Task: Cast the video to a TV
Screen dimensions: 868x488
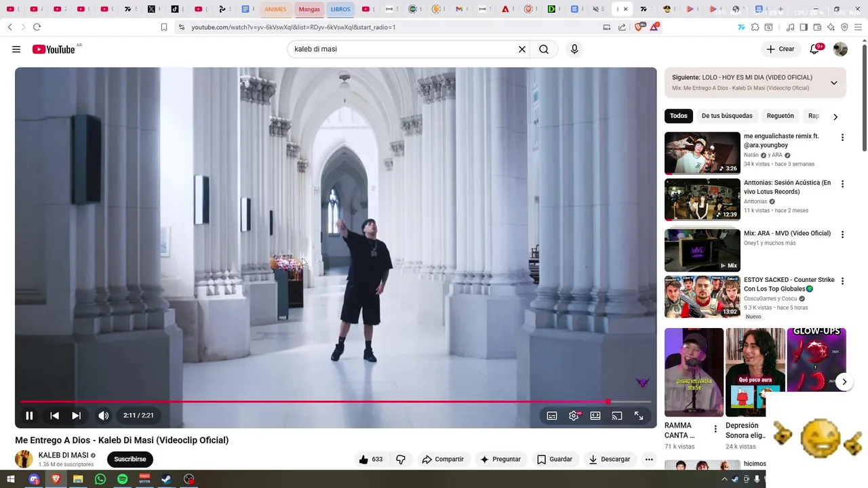Action: [x=617, y=415]
